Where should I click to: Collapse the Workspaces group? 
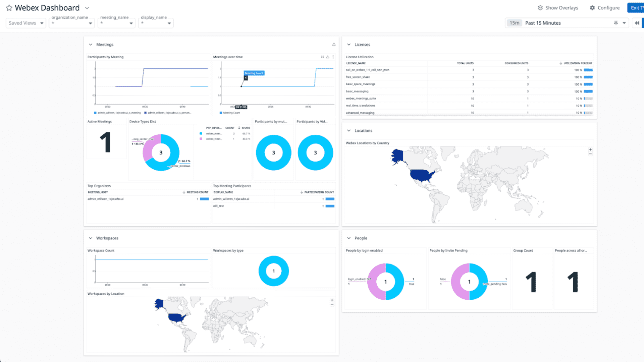point(90,238)
